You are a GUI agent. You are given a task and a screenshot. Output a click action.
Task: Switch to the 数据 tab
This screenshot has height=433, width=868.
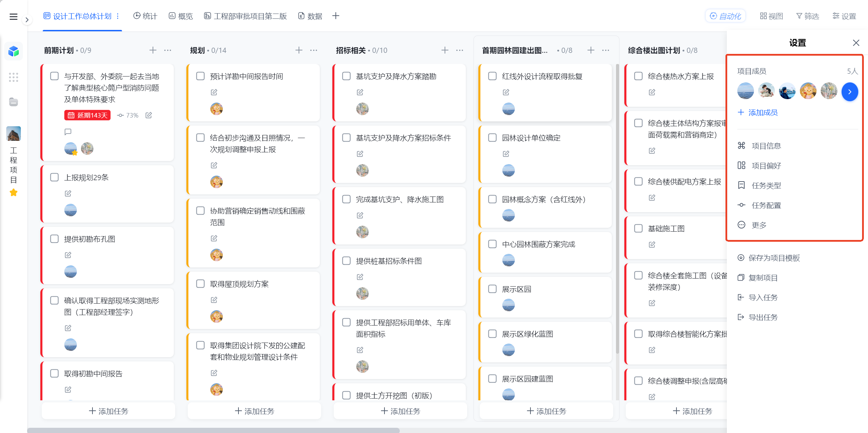[x=310, y=16]
